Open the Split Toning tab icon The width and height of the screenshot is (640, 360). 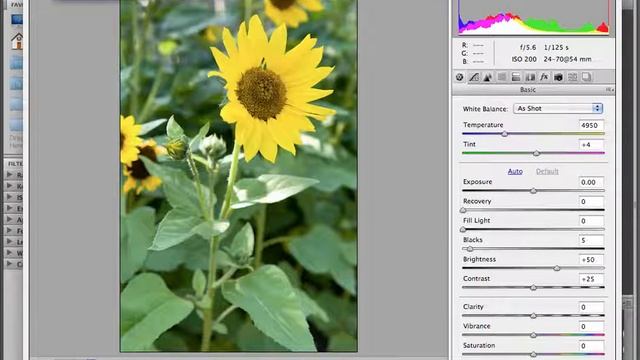tap(516, 77)
